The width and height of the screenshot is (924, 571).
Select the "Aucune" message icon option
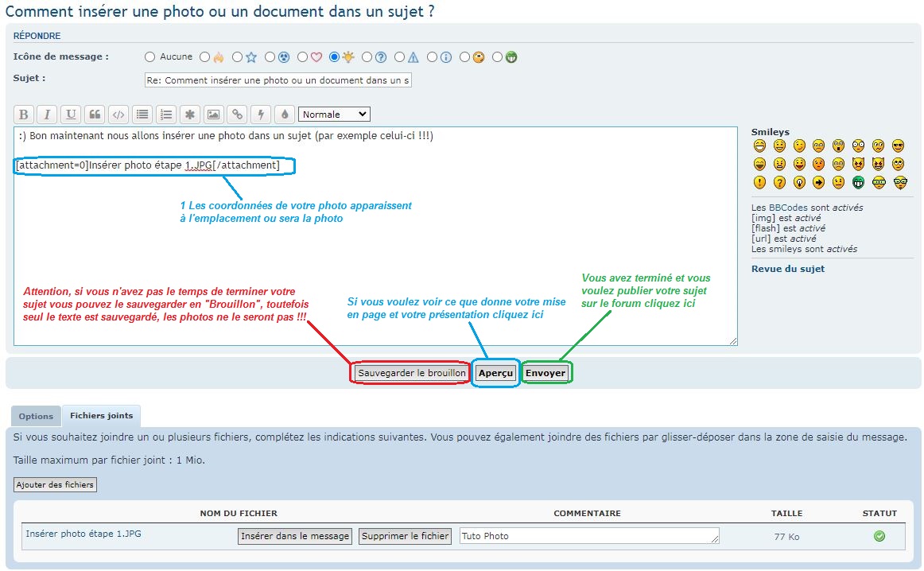(149, 57)
